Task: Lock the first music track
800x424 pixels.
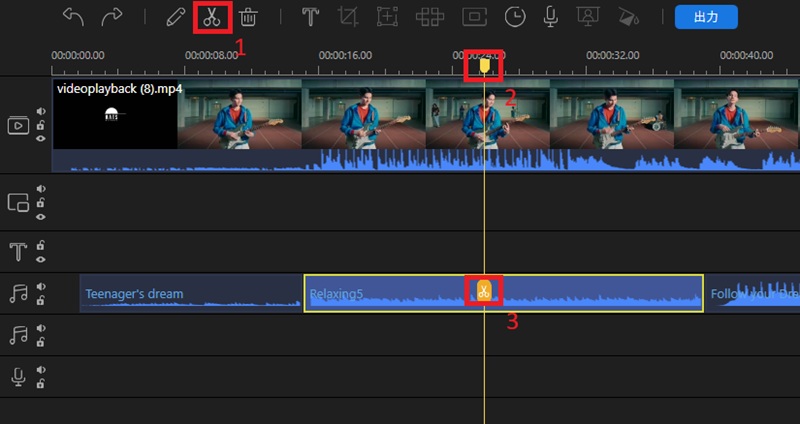Action: click(x=41, y=301)
